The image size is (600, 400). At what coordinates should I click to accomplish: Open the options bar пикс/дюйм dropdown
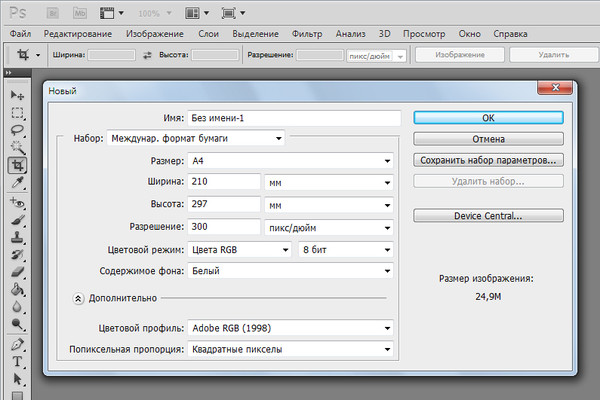coord(377,56)
